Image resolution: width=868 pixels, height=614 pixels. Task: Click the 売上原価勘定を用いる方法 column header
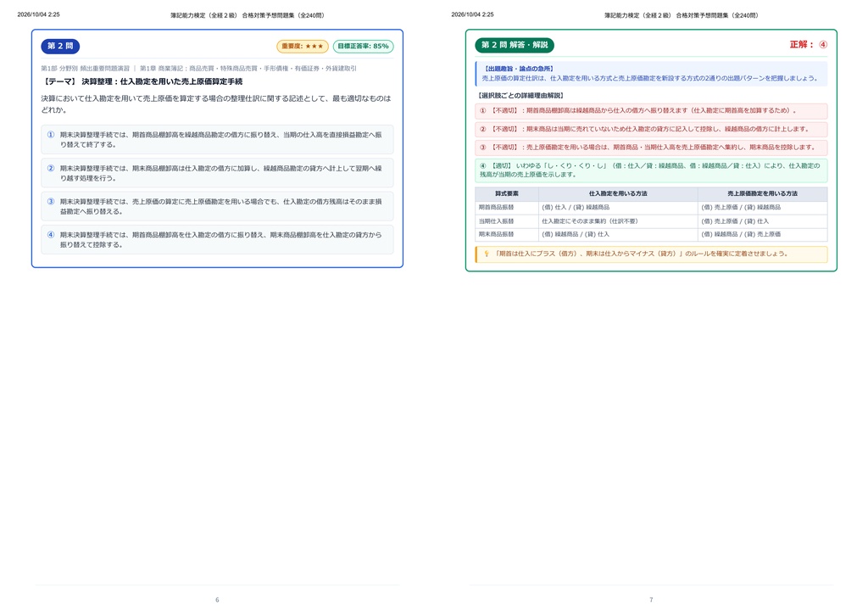762,193
